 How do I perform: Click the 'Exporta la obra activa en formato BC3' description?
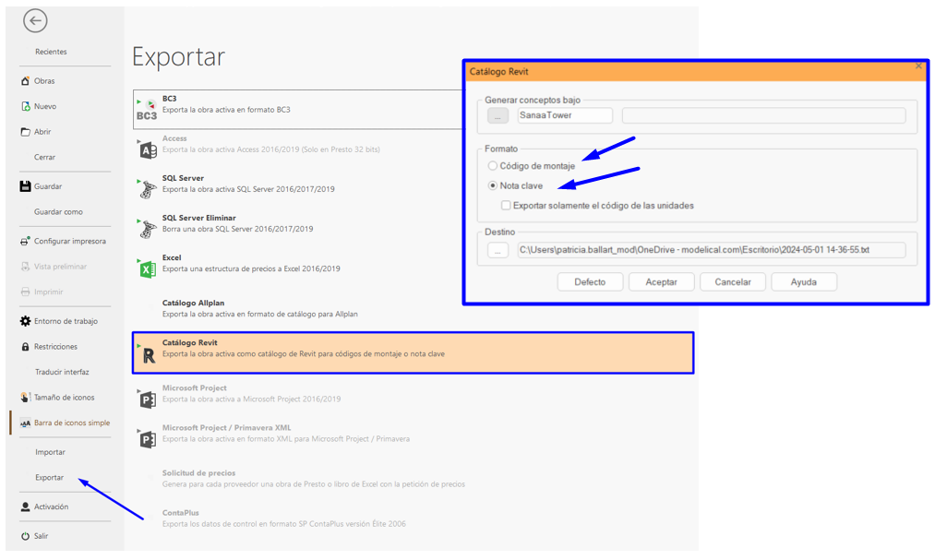click(226, 110)
